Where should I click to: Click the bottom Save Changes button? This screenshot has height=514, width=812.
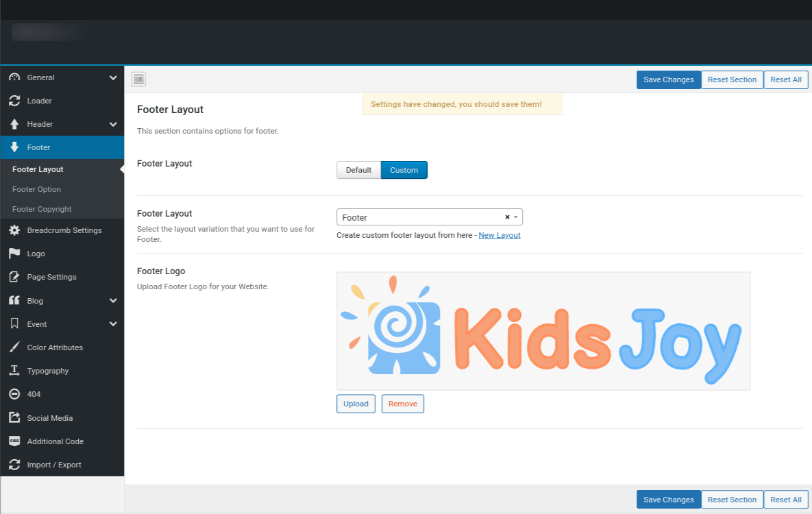click(x=669, y=500)
